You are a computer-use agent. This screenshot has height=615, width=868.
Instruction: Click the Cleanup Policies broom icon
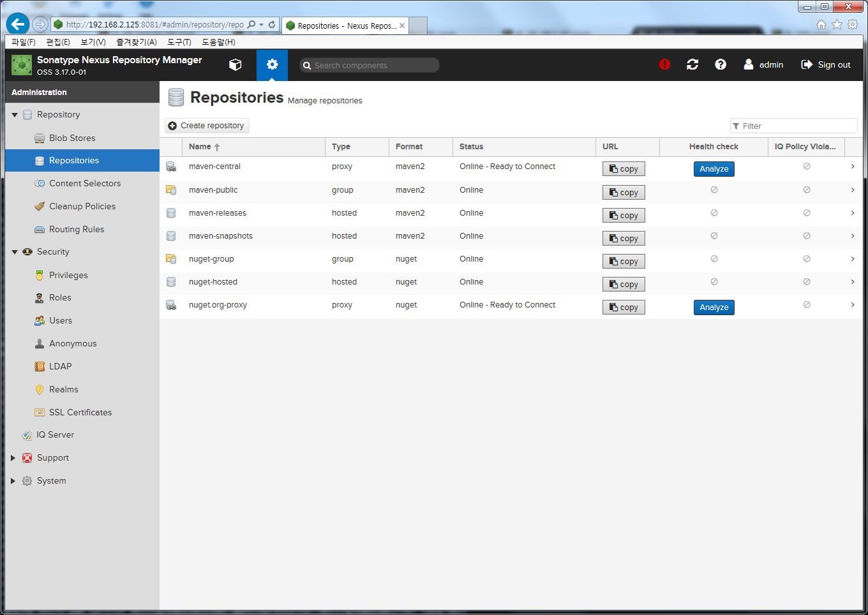[x=40, y=206]
